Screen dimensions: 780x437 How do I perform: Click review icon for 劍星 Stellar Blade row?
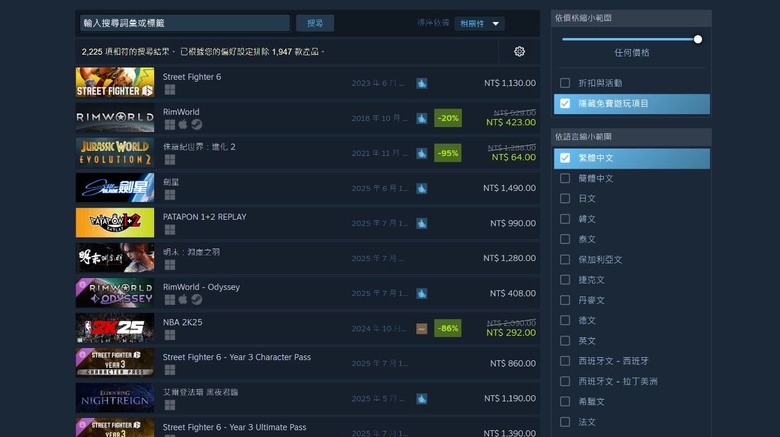tap(421, 189)
